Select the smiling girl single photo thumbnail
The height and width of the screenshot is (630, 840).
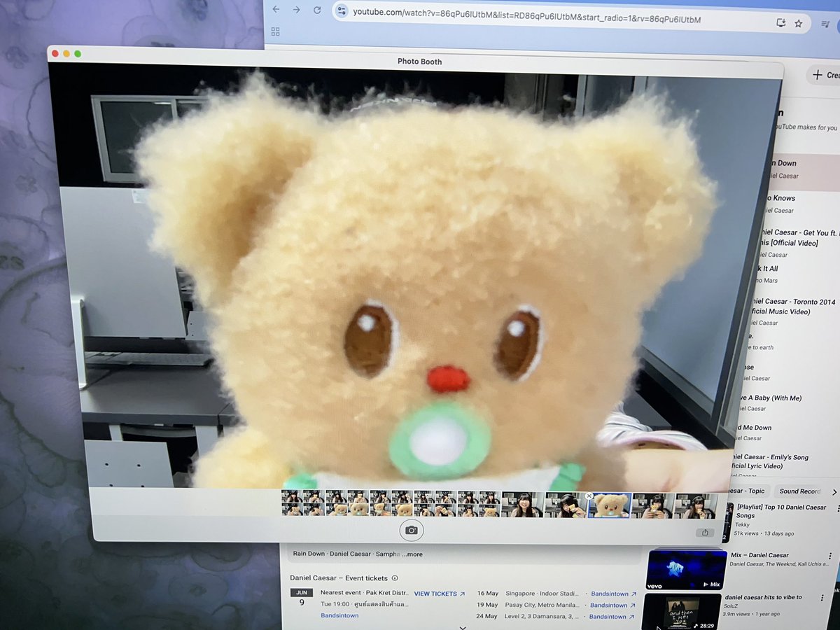click(523, 505)
